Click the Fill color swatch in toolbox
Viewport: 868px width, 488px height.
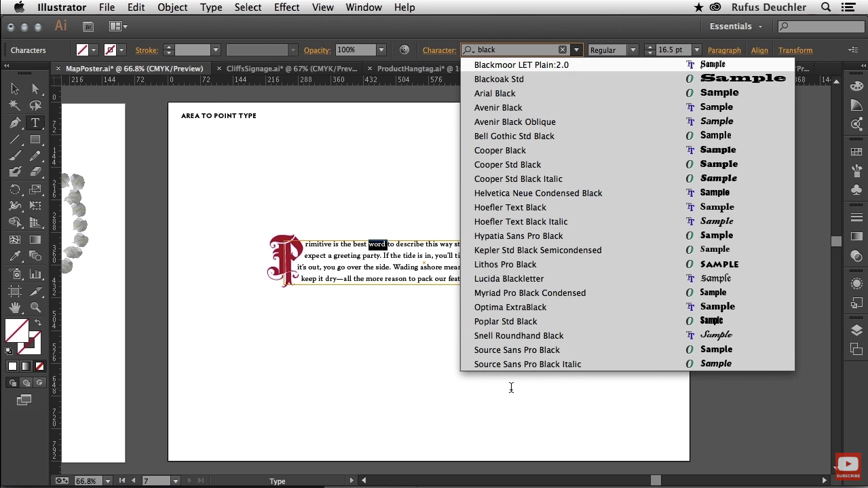[x=16, y=331]
